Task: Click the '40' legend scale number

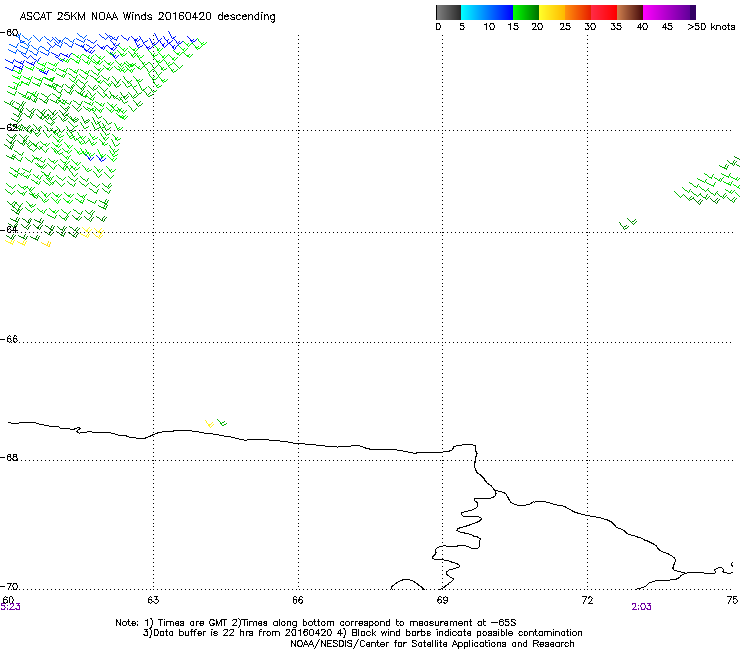Action: pos(642,27)
